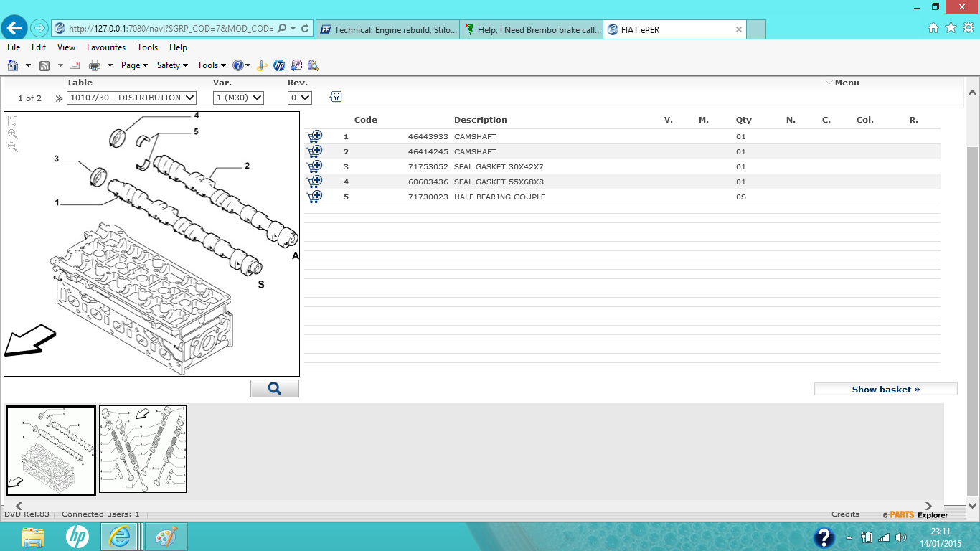
Task: Click the double chevron next table arrow
Action: [x=59, y=98]
